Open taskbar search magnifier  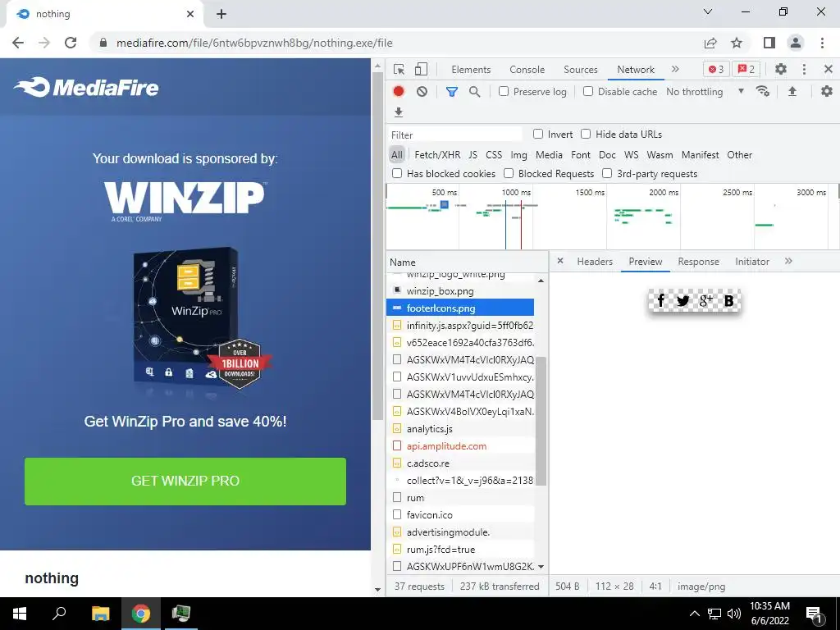(x=59, y=614)
